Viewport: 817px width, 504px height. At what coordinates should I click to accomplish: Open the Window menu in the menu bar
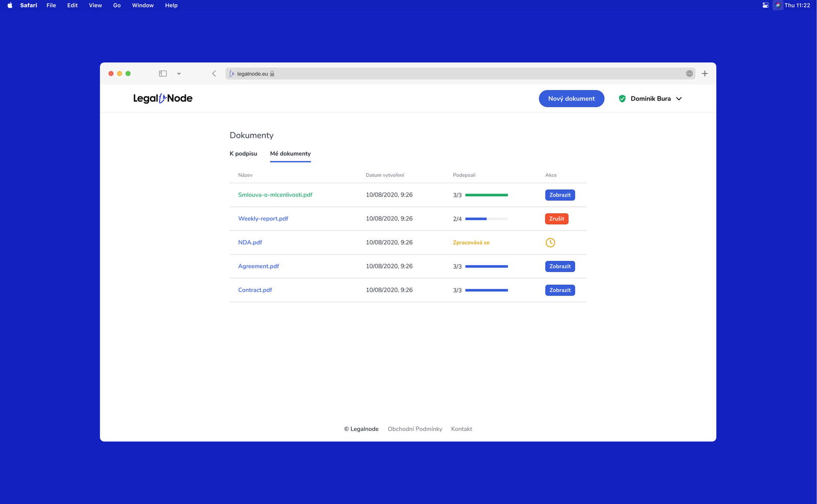pyautogui.click(x=142, y=5)
